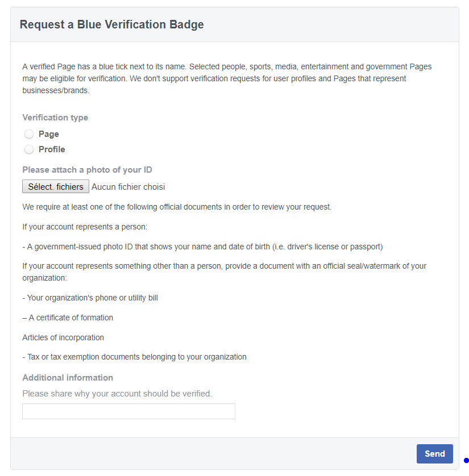Screen dimensions: 469x476
Task: Click the organization's phone or utility bill line
Action: [90, 298]
